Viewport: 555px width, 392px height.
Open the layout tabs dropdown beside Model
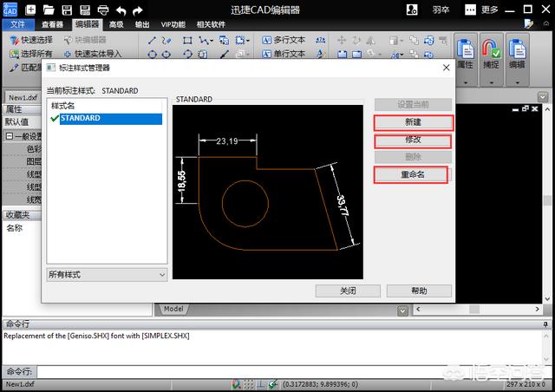(x=402, y=310)
